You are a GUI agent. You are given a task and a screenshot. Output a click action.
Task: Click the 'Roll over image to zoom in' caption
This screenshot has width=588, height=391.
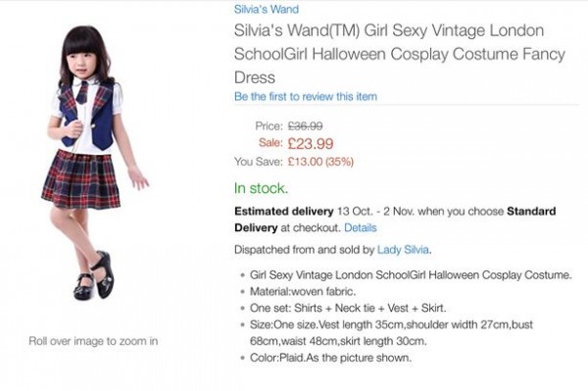point(93,341)
